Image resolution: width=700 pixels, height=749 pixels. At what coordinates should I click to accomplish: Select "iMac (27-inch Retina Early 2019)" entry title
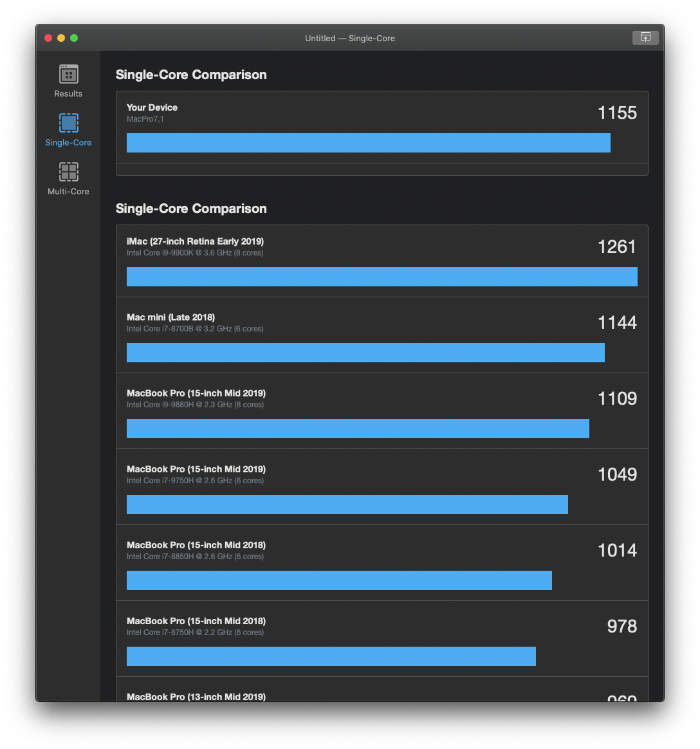pyautogui.click(x=196, y=241)
